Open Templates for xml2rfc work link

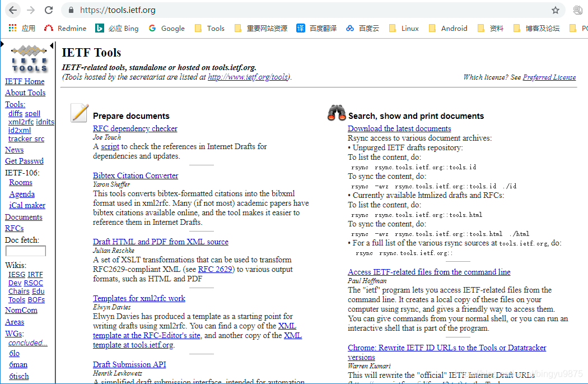(139, 298)
